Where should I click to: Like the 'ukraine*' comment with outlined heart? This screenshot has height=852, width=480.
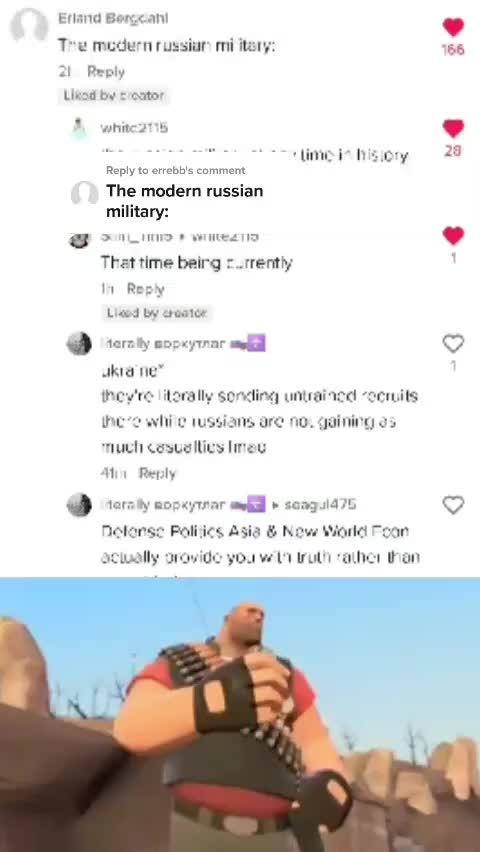[x=453, y=343]
